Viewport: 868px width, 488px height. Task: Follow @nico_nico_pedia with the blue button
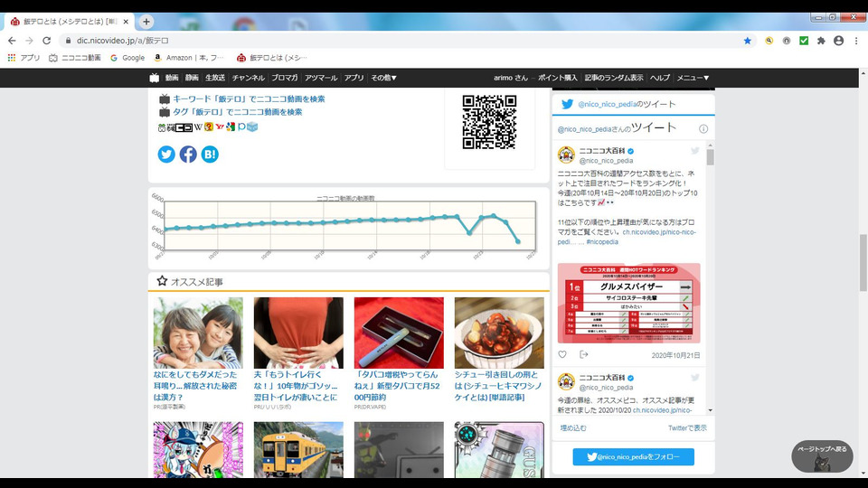633,457
